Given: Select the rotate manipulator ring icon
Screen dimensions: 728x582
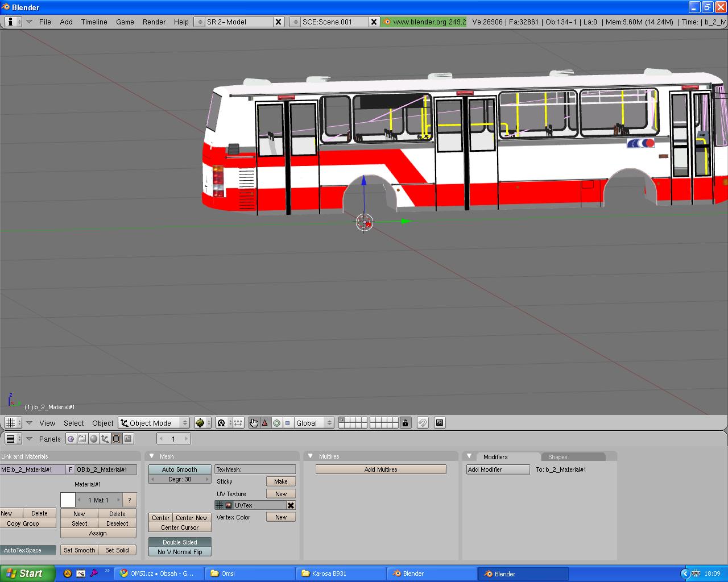Looking at the screenshot, I should coord(276,423).
